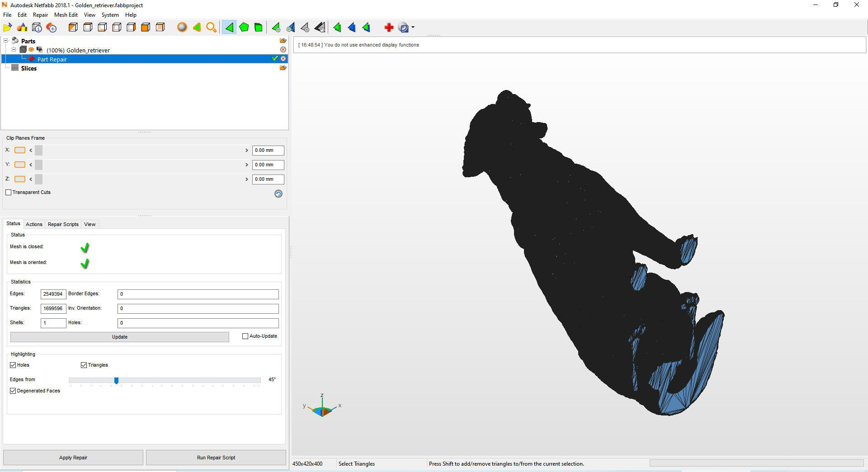Screen dimensions: 868x472
Task: Uncheck the Holes highlighting checkbox
Action: [x=13, y=365]
